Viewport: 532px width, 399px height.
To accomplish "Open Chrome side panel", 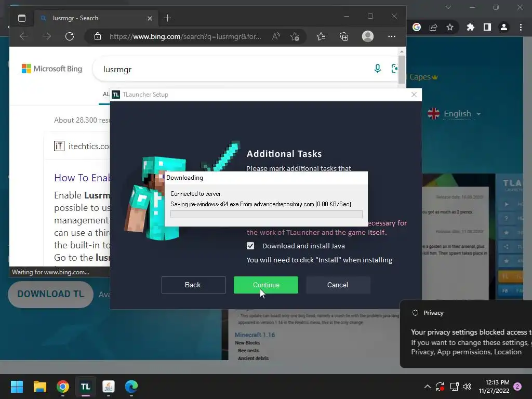I will 487,27.
